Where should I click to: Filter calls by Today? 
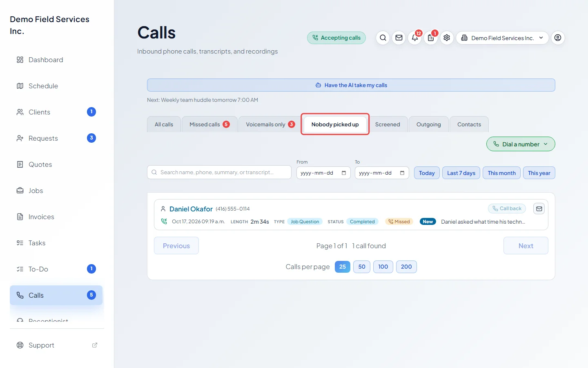pyautogui.click(x=427, y=173)
